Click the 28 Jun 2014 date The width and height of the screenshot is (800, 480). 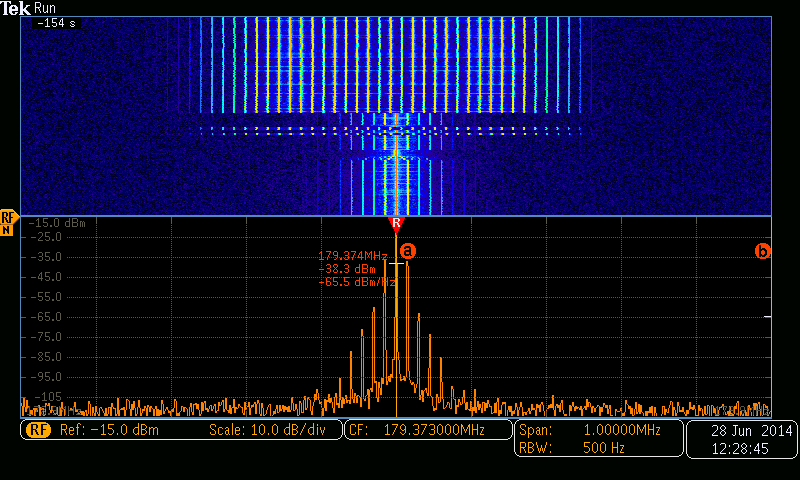(x=752, y=431)
